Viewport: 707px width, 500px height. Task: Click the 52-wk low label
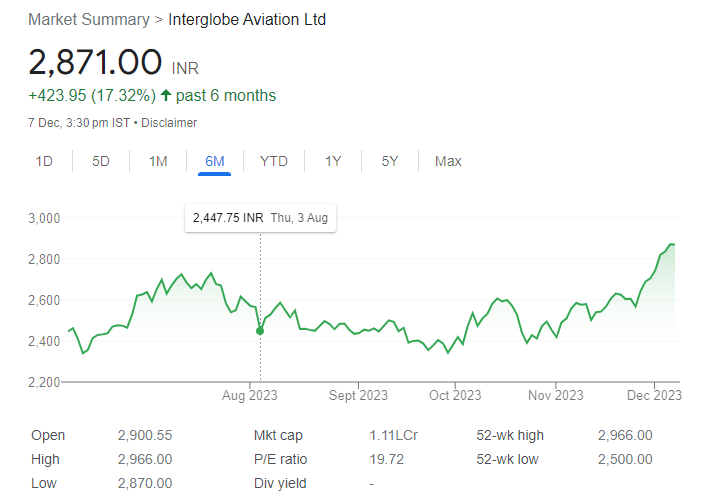tap(507, 459)
